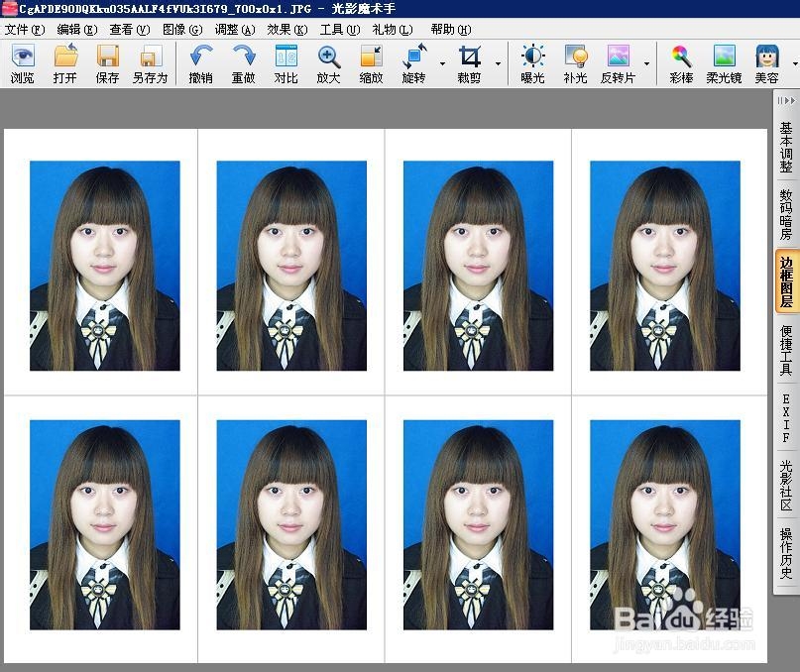Screen dimensions: 800x672
Task: Select the 缩放 (Resize) tool
Action: pyautogui.click(x=371, y=63)
